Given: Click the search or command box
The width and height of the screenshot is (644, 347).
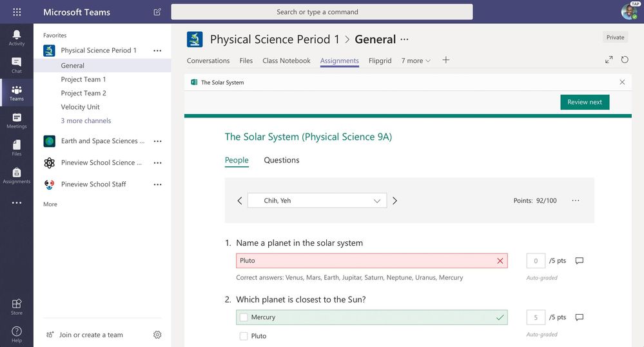Looking at the screenshot, I should coord(322,12).
